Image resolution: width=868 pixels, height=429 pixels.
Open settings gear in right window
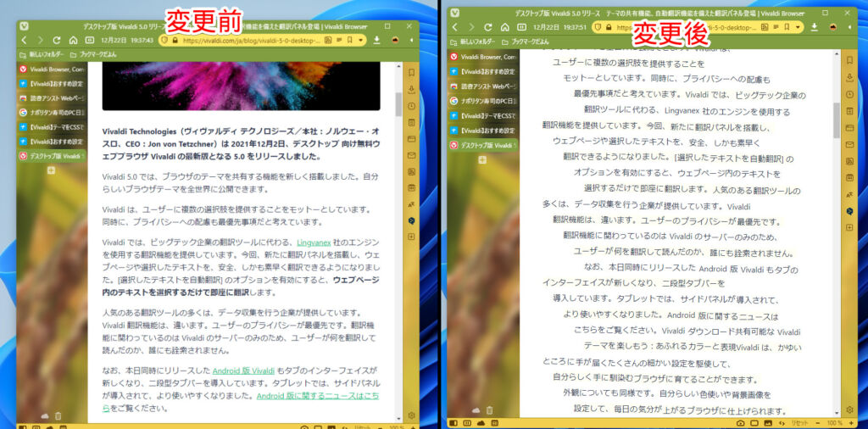(849, 410)
